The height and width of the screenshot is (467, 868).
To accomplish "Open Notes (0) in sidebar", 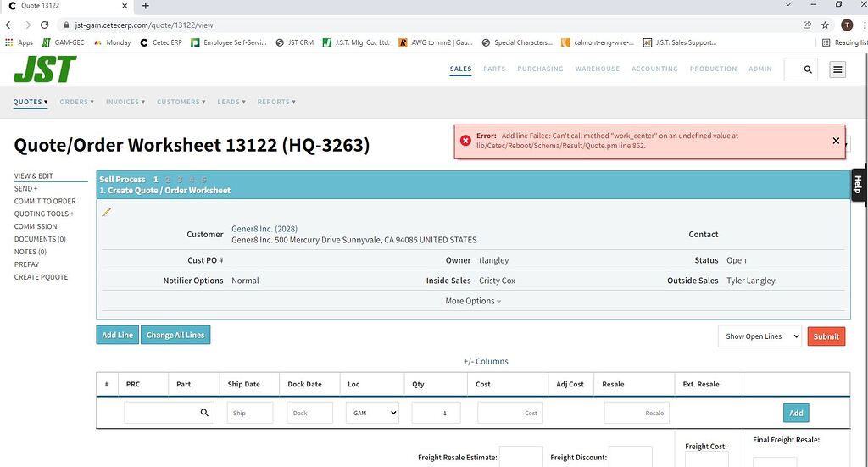I will 31,252.
